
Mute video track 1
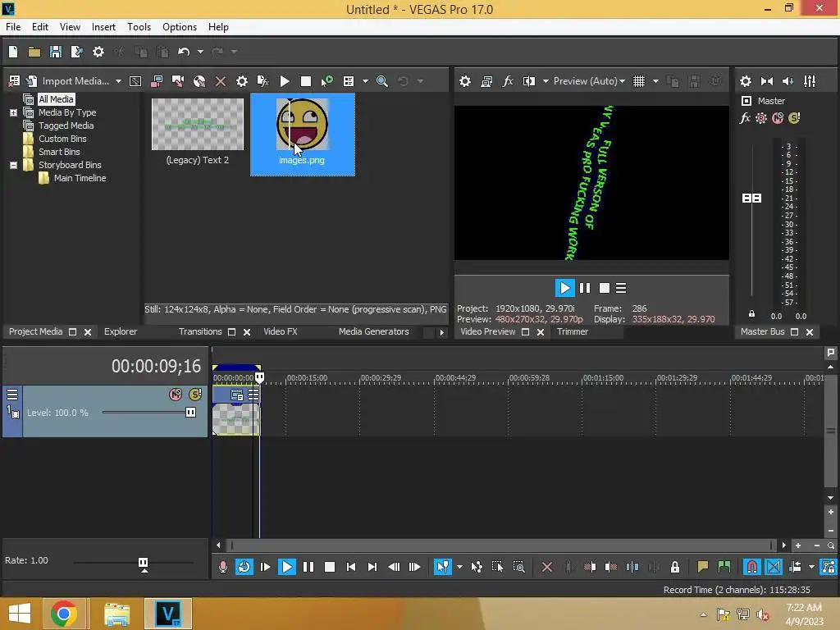coord(176,395)
